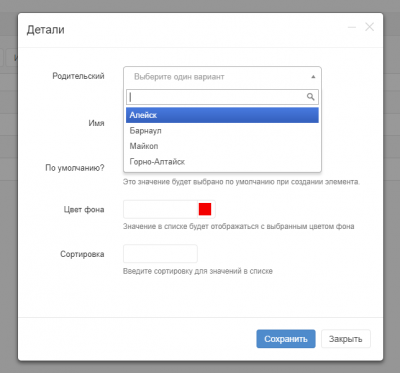Focus the dropdown search text field
Screen dimensions: 400x373
[x=222, y=97]
